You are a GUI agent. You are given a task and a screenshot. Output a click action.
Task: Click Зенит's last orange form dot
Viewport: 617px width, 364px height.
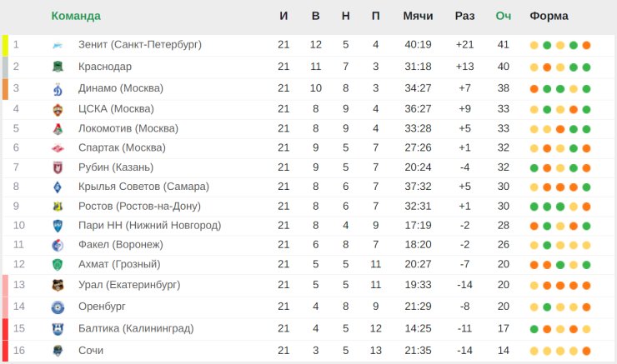[x=586, y=45]
